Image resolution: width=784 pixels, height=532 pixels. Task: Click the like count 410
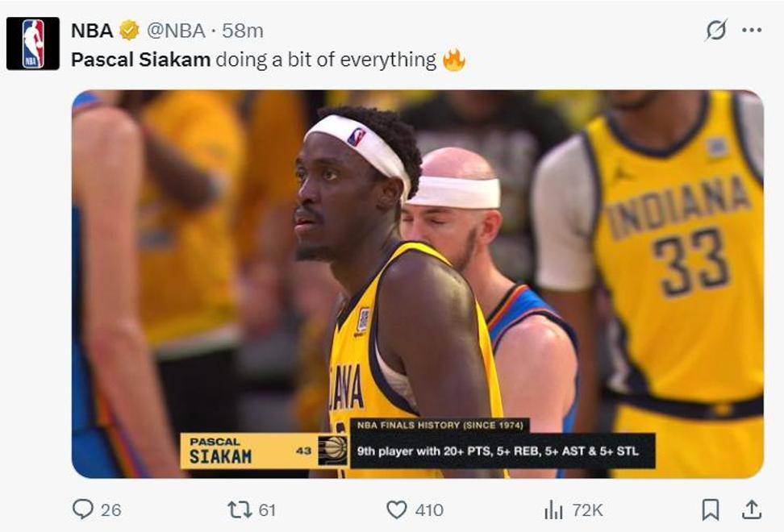[x=429, y=510]
